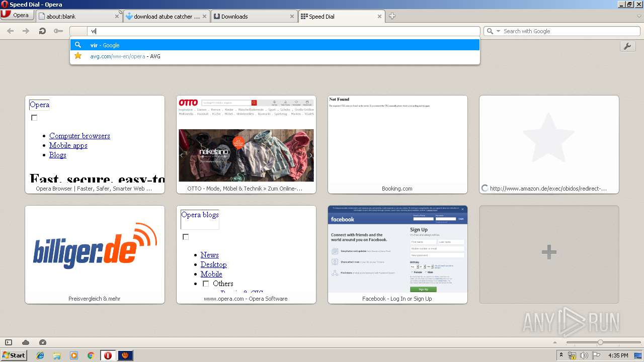The image size is (644, 362).
Task: Open Windows Explorer folder icon in taskbar
Action: pyautogui.click(x=57, y=355)
